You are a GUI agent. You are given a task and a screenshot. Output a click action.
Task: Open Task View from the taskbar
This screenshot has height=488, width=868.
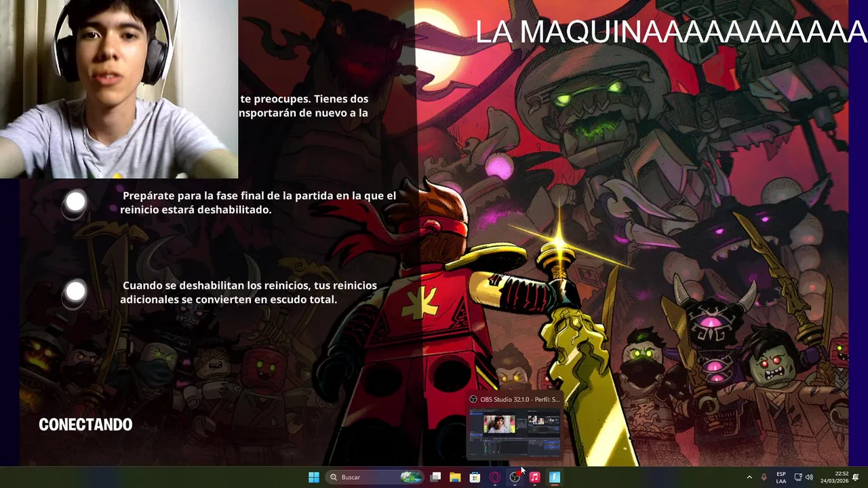[x=436, y=477]
